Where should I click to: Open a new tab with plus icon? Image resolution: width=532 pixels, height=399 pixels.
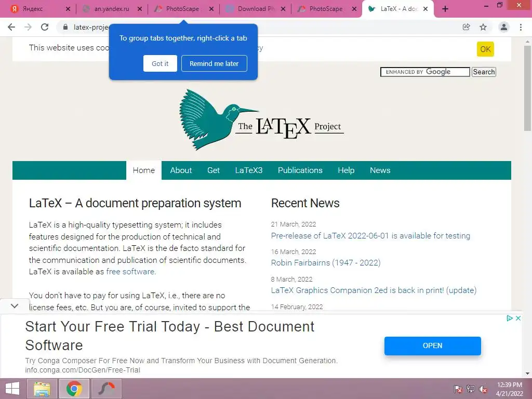445,9
